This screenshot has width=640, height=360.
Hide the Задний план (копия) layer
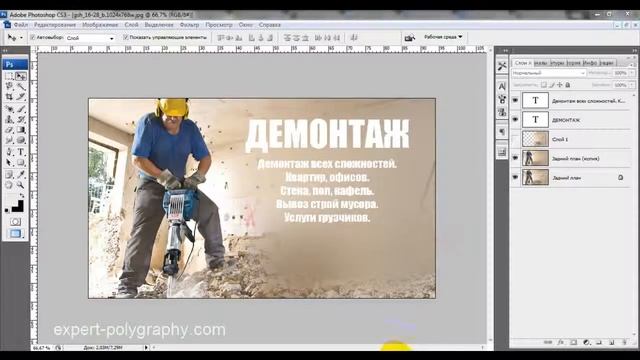click(x=515, y=158)
